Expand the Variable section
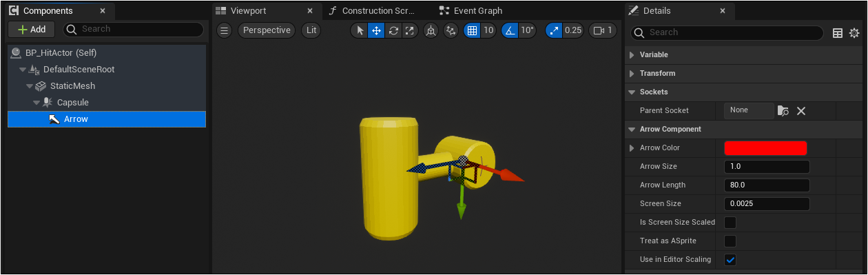The image size is (868, 275). (632, 54)
